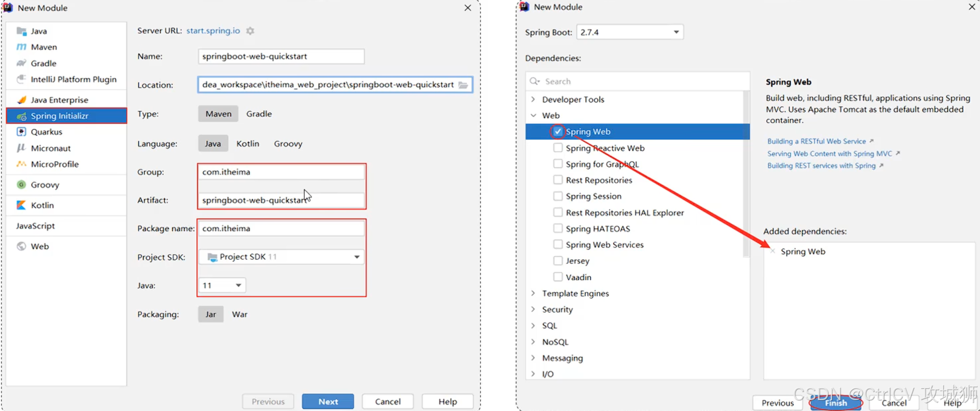
Task: Click the Group input field
Action: pyautogui.click(x=281, y=172)
